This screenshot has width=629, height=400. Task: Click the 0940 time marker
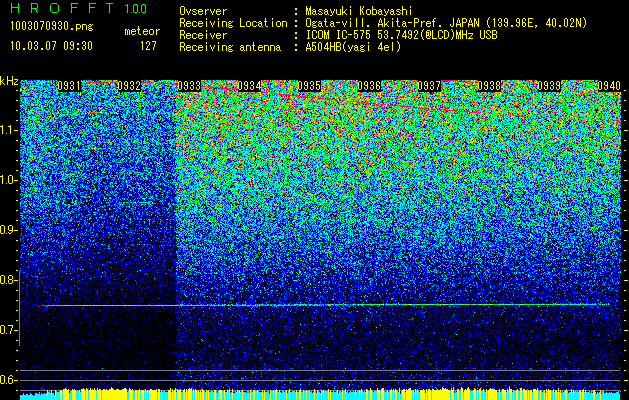[x=609, y=86]
